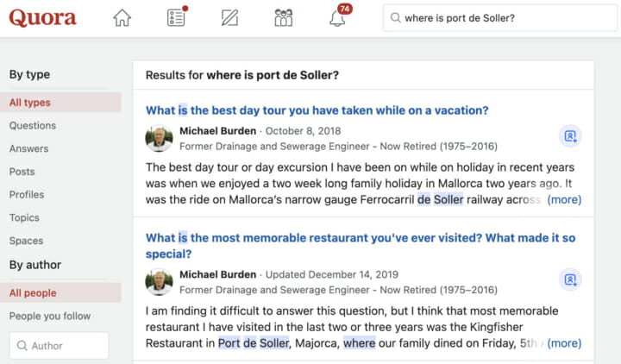621x364 pixels.
Task: Expand the restaurant answer with (more)
Action: click(564, 343)
